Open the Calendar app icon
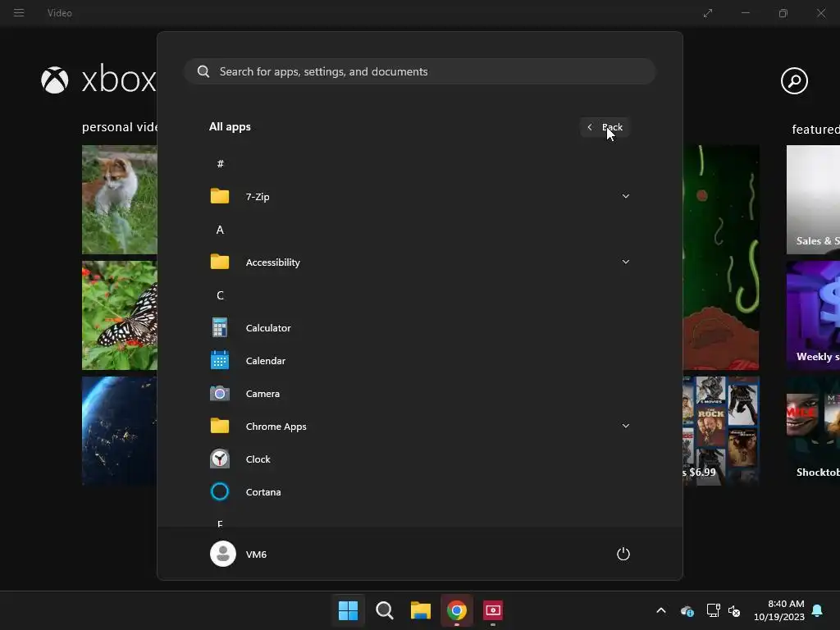 pyautogui.click(x=220, y=361)
